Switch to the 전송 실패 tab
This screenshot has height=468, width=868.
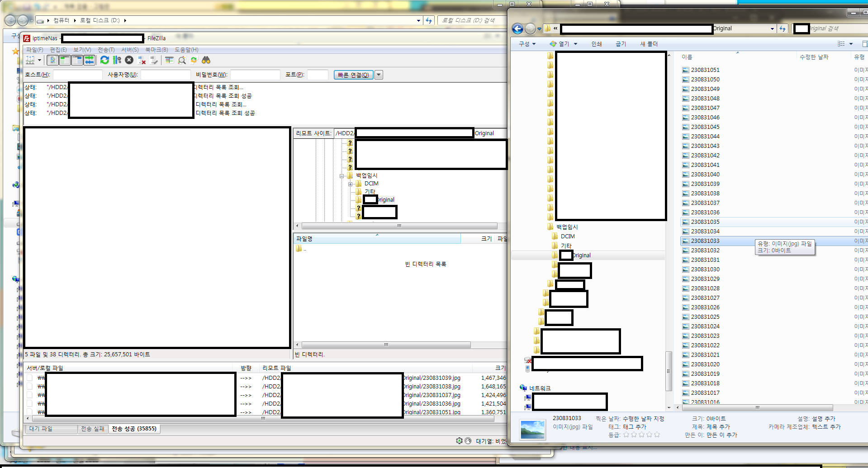tap(93, 429)
